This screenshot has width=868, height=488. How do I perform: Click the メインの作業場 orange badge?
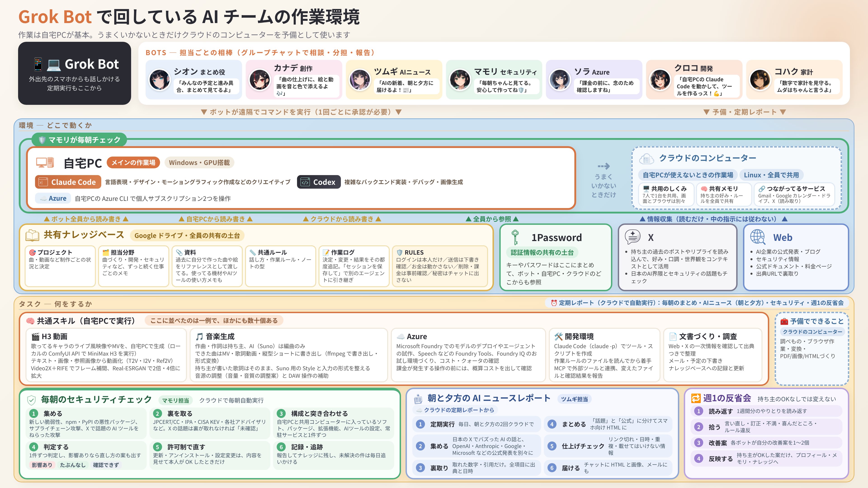click(x=133, y=163)
